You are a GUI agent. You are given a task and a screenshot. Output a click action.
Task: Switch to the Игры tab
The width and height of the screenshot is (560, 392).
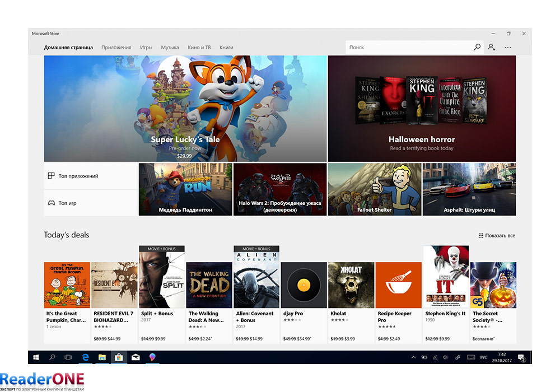[146, 48]
